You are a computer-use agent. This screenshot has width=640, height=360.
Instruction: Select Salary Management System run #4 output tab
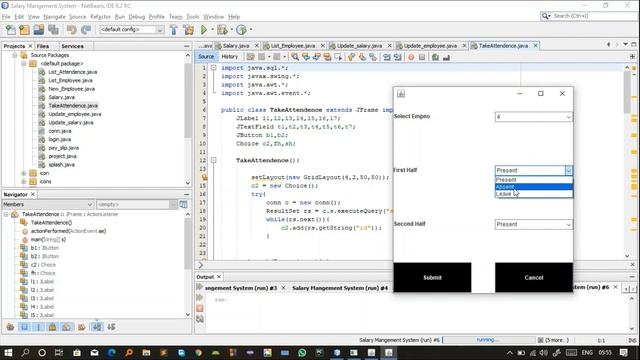340,288
